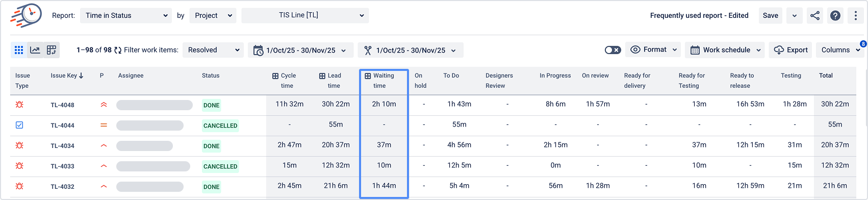Click the In Progress column header
The height and width of the screenshot is (200, 868).
(x=555, y=76)
